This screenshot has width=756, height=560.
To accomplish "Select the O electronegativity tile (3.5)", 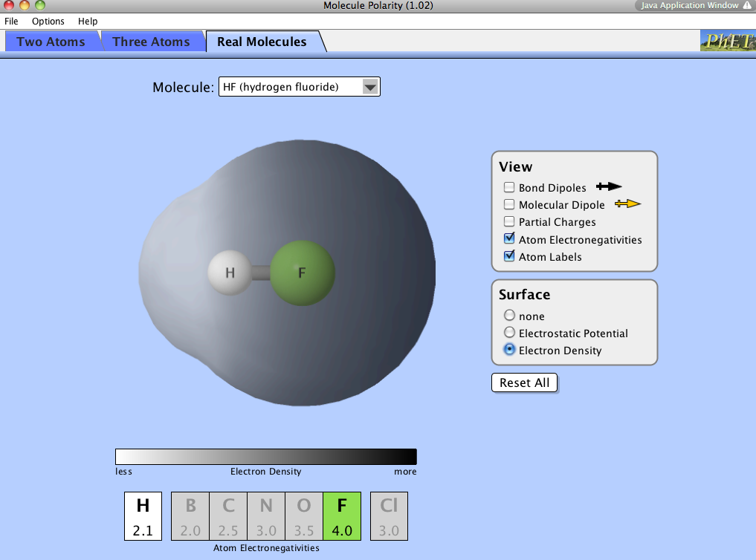I will (304, 516).
